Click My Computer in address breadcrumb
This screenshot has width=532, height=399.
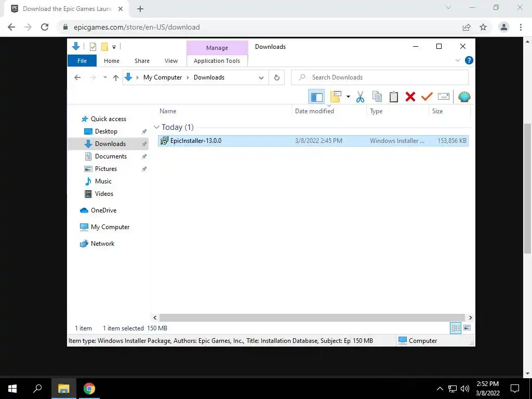[163, 77]
